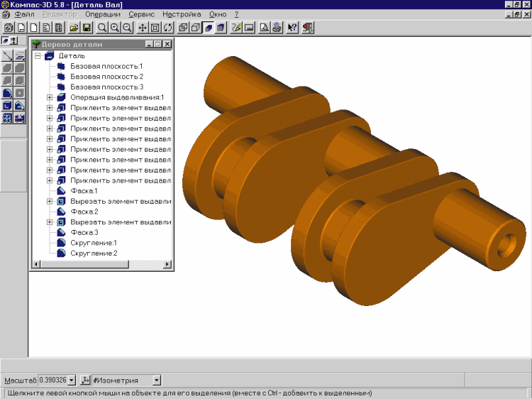
Task: Close the Дерево детали panel
Action: [167, 44]
